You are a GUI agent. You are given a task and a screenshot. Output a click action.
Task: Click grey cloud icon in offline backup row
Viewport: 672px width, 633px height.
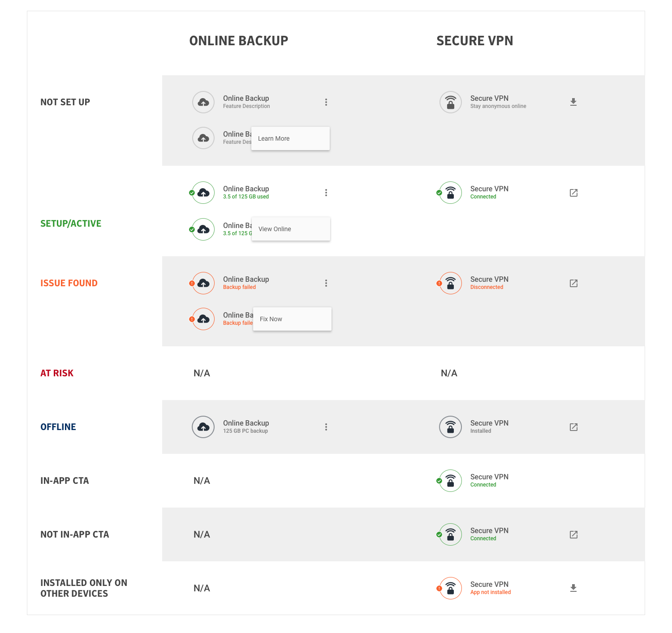pos(203,427)
